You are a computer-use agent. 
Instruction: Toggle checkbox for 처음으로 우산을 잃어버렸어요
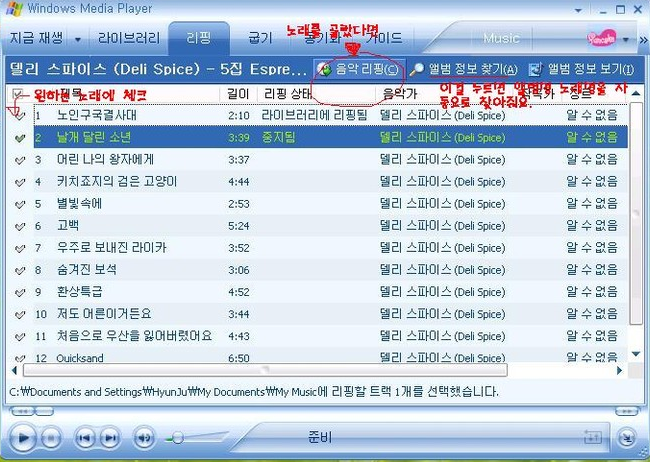(x=19, y=336)
